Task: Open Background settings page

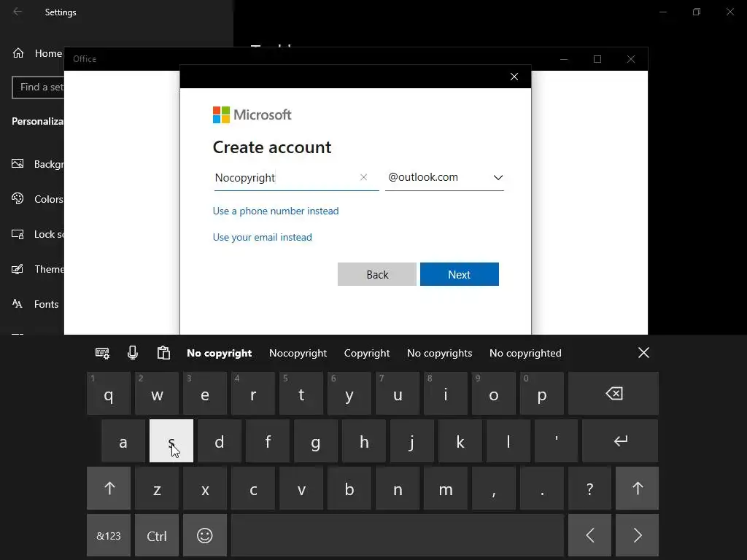Action: point(37,164)
